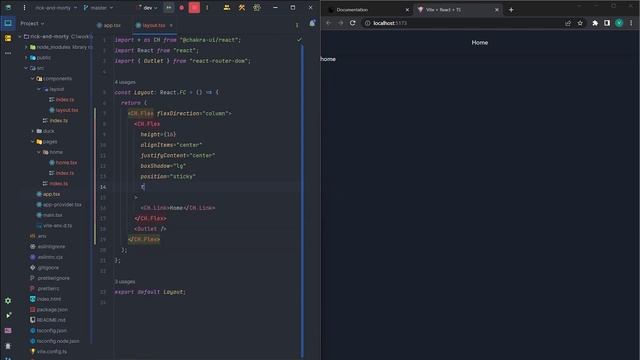640x360 pixels.
Task: Open the Services gear tool window
Action: [x=8, y=301]
